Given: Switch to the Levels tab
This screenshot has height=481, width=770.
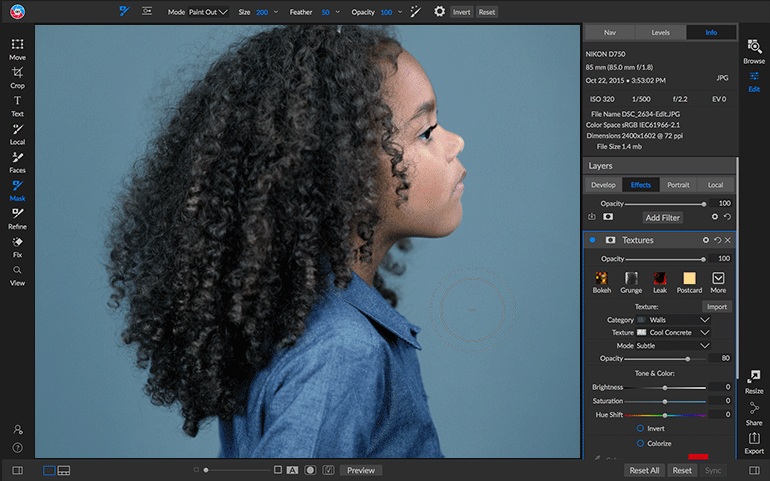Looking at the screenshot, I should (660, 32).
